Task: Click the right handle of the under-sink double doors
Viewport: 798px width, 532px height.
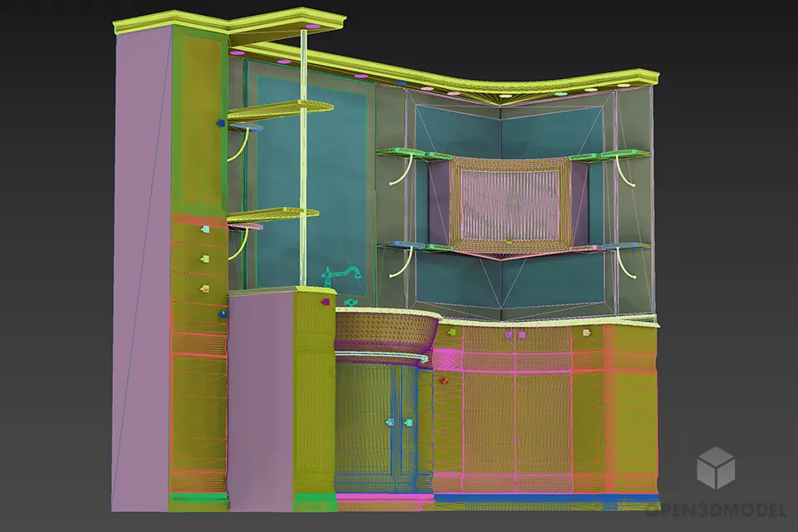Action: click(x=407, y=422)
